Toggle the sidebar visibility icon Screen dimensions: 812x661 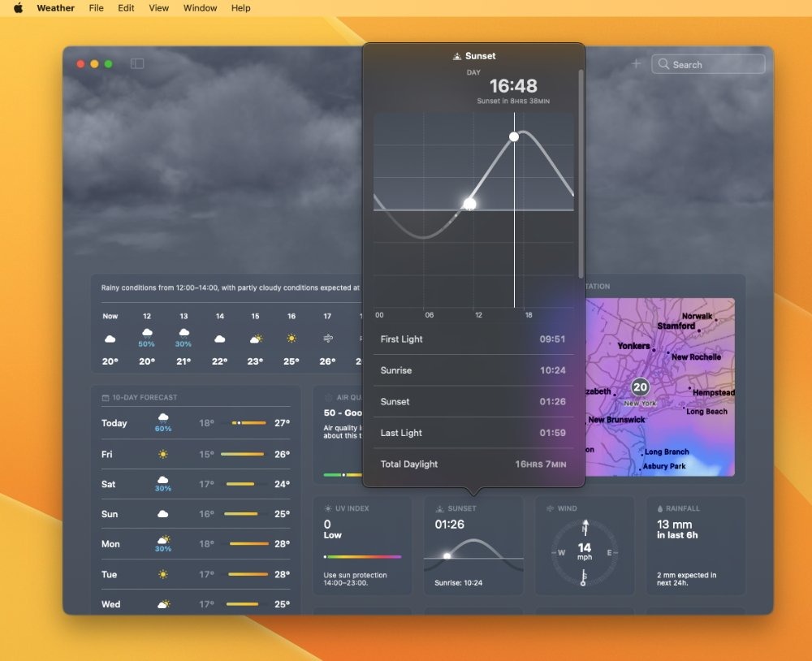[x=137, y=63]
